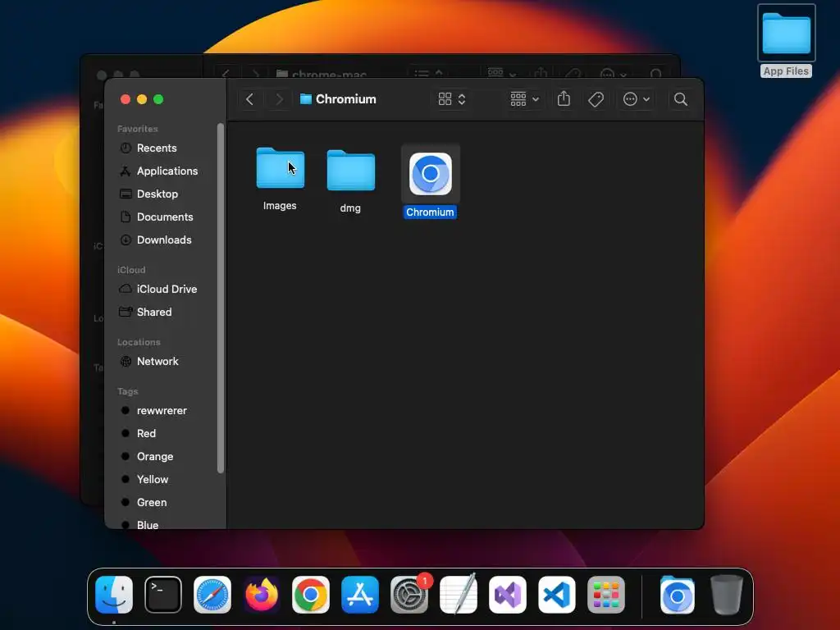Select the Images folder

coord(281,167)
